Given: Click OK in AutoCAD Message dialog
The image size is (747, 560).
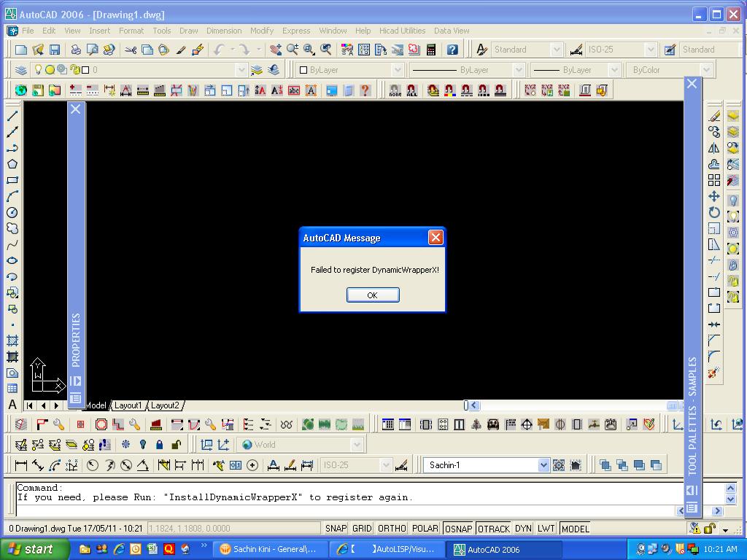Looking at the screenshot, I should 373,295.
